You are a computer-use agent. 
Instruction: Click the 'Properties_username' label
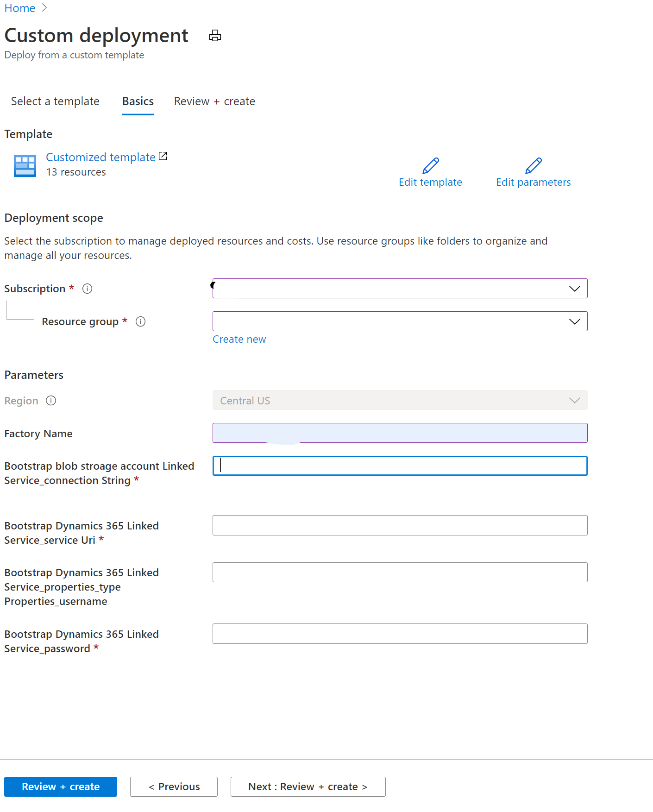[x=56, y=602]
